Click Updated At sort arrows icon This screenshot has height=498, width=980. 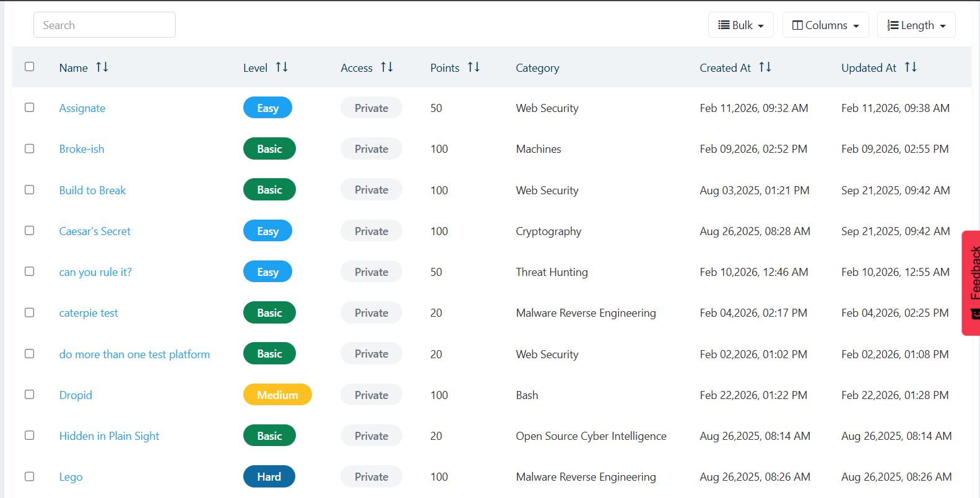click(x=911, y=67)
